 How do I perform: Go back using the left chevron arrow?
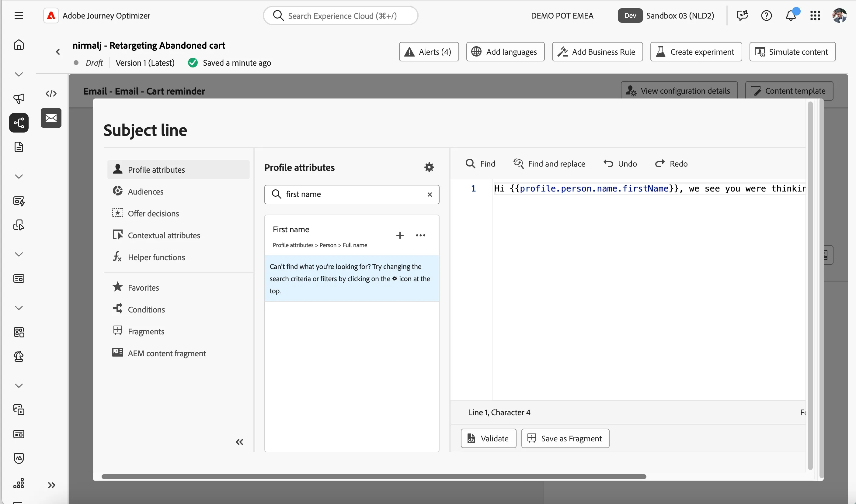[58, 52]
